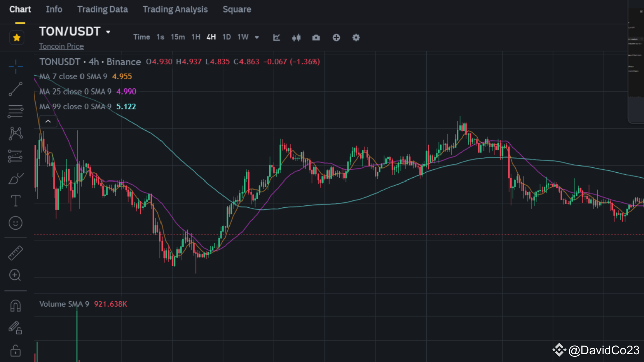The width and height of the screenshot is (644, 362).
Task: Toggle the magnet snap mode
Action: point(15,306)
